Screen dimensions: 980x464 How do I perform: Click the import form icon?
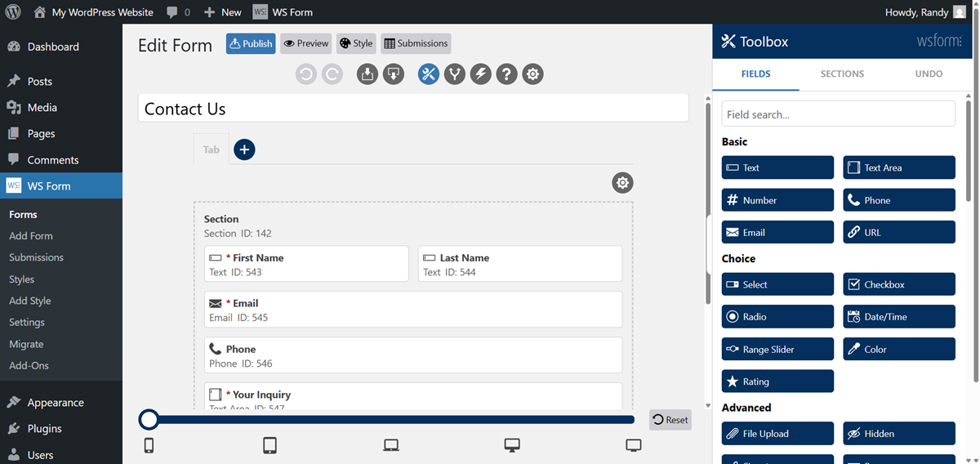click(x=394, y=74)
